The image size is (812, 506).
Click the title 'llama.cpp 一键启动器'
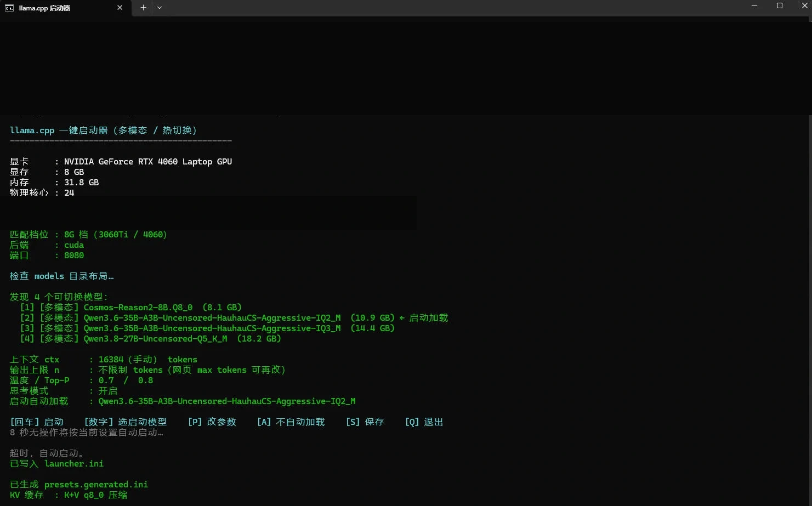tap(59, 130)
